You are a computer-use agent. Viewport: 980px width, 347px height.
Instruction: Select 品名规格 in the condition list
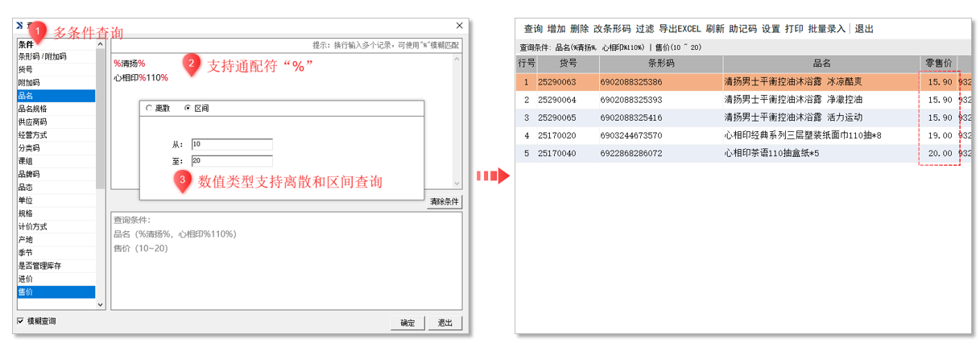pos(56,109)
